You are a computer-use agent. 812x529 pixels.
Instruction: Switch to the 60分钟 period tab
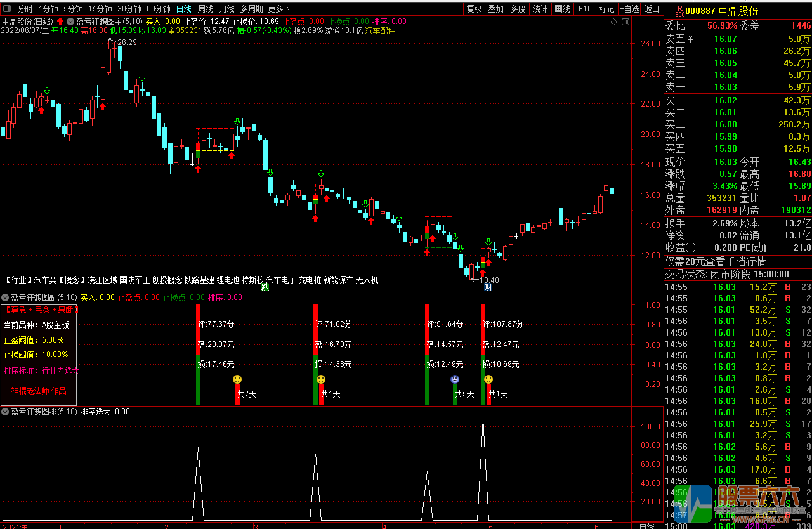point(159,9)
